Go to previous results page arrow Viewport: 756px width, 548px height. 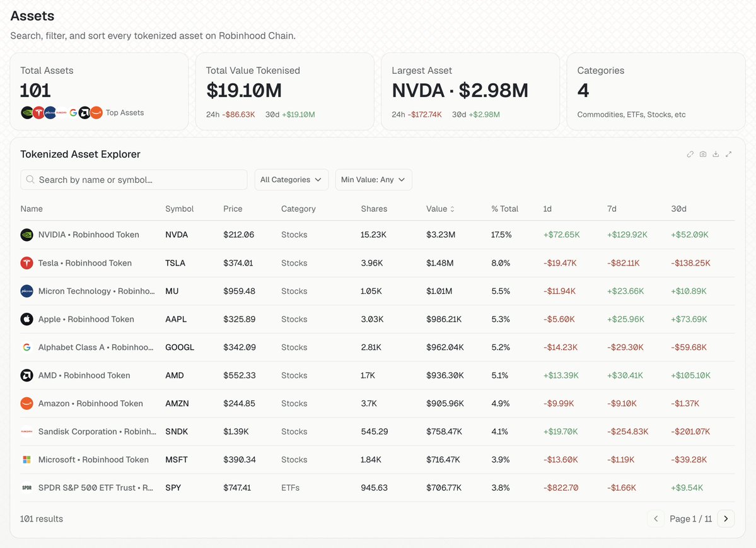pyautogui.click(x=656, y=518)
